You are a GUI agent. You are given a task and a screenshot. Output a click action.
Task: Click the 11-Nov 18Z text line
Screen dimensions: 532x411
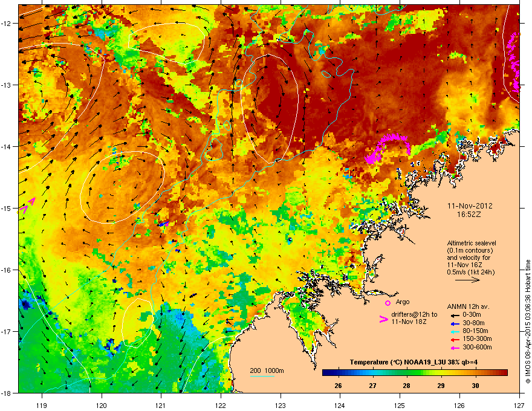pos(409,322)
